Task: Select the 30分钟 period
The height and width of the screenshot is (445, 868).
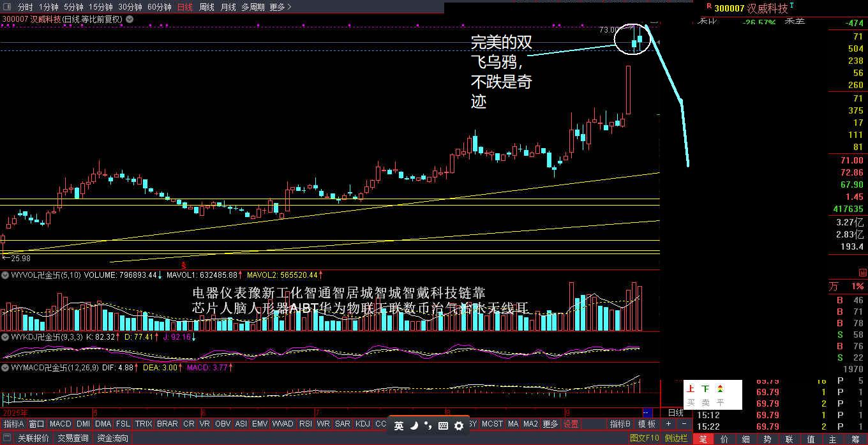Action: tap(130, 7)
